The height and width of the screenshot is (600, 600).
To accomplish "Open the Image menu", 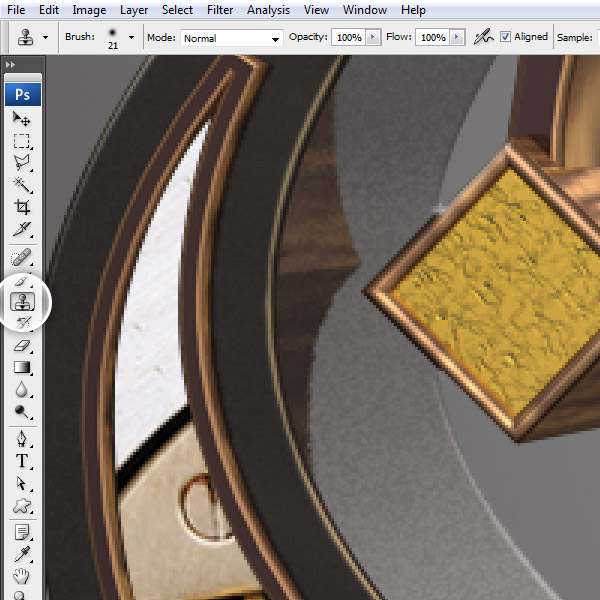I will coord(89,10).
